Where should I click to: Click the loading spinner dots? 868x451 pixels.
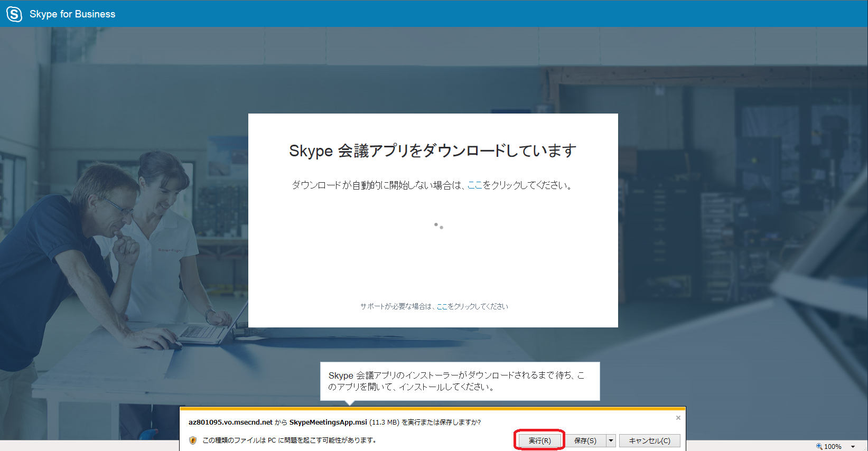tap(438, 226)
